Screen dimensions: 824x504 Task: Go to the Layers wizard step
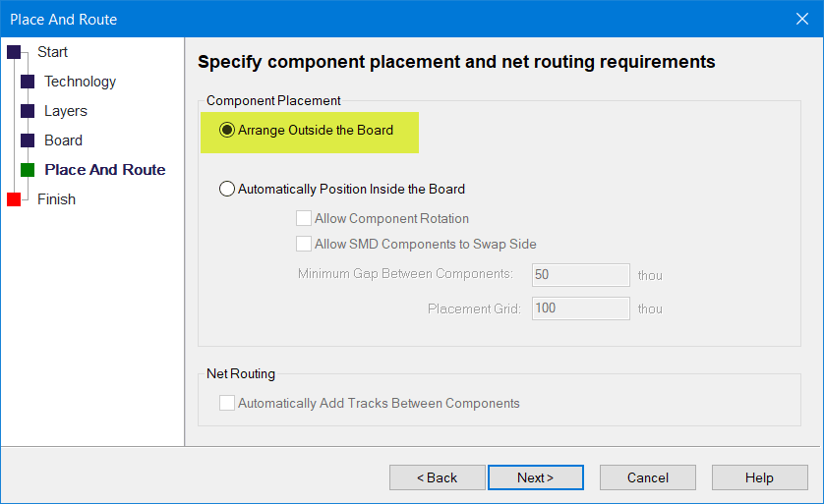66,111
